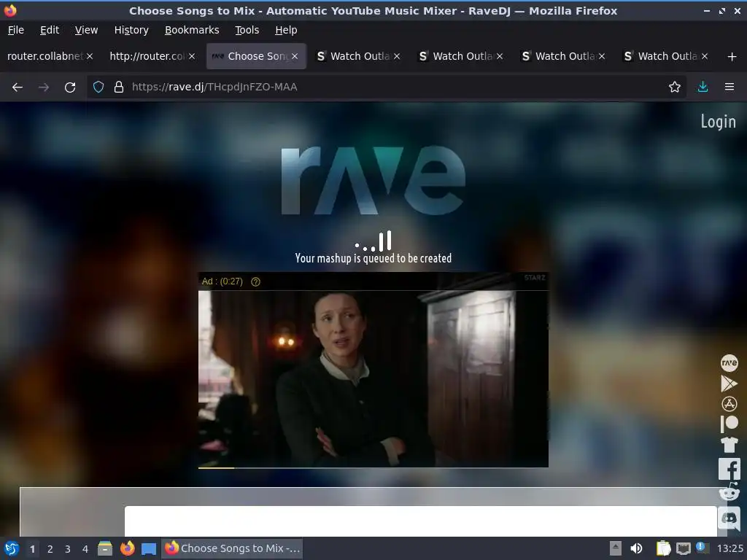Show desktop via blue taskbar icon
Viewport: 747px width, 560px height.
click(x=149, y=548)
